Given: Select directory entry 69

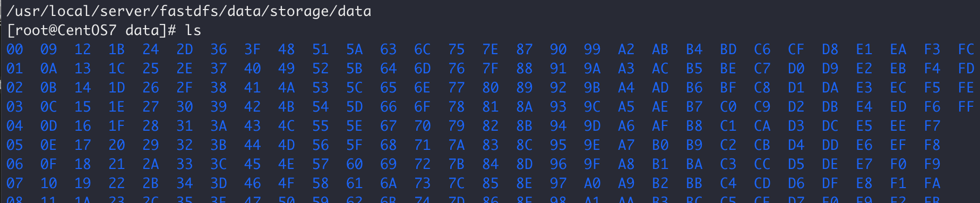Looking at the screenshot, I should (389, 164).
